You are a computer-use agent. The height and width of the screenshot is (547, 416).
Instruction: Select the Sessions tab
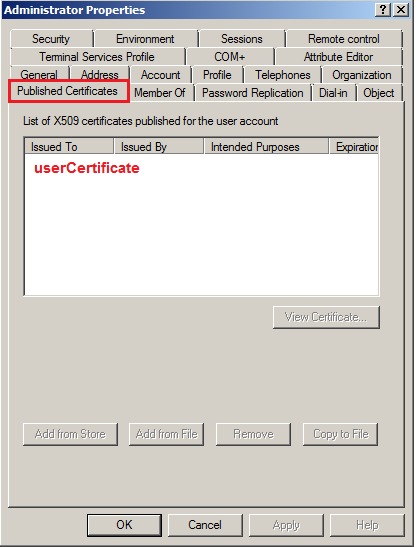click(x=242, y=39)
